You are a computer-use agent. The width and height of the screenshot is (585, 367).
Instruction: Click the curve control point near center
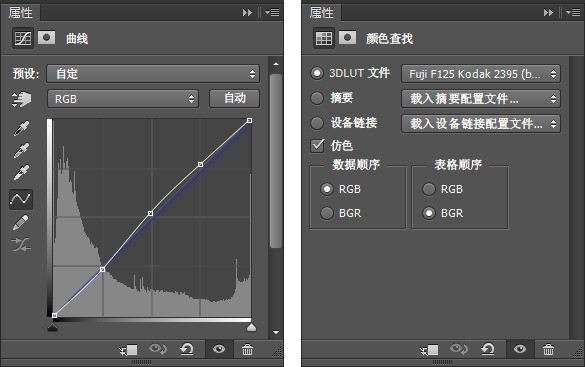pyautogui.click(x=150, y=213)
